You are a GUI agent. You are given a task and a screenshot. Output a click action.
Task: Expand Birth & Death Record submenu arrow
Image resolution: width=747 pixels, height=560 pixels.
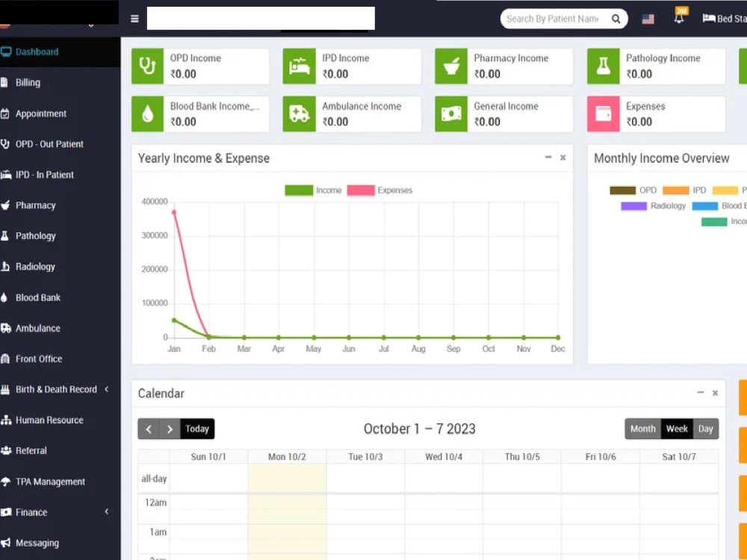pyautogui.click(x=107, y=389)
